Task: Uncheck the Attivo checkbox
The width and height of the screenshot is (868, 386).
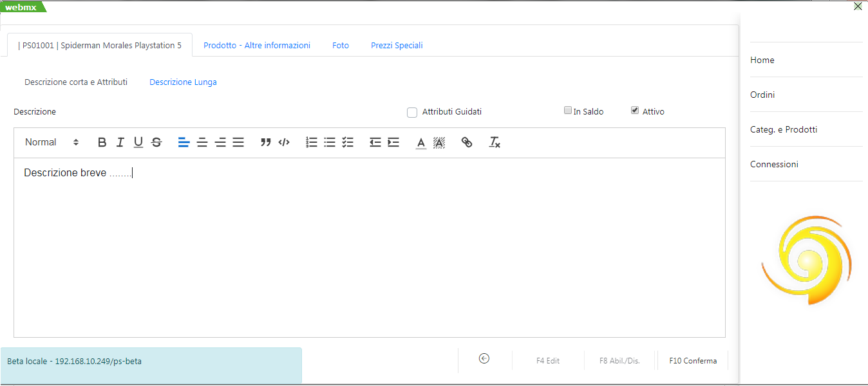Action: [636, 111]
